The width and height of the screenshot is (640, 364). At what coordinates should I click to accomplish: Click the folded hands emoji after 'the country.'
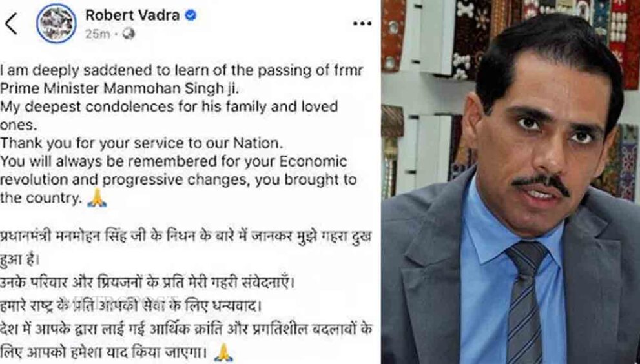97,198
